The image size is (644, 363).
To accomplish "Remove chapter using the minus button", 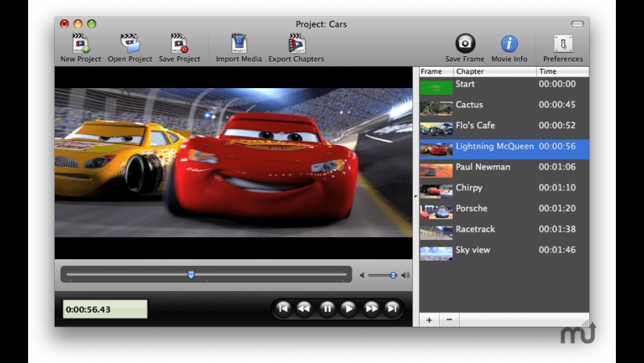I will coord(449,320).
